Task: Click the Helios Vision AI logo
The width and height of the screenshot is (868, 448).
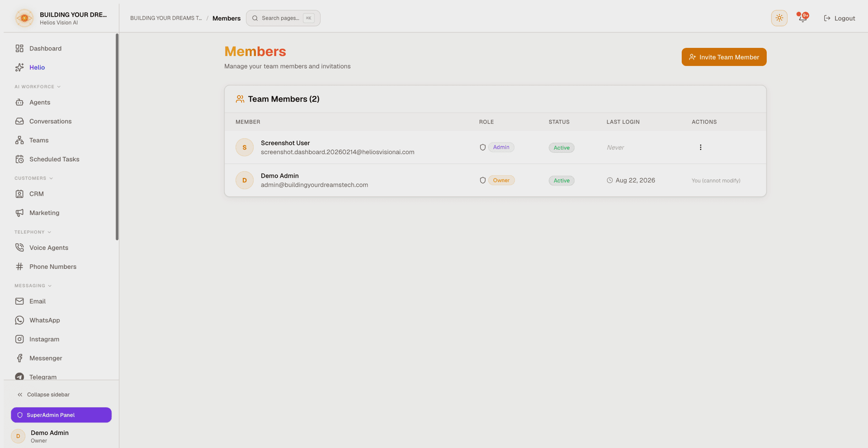Action: point(24,18)
